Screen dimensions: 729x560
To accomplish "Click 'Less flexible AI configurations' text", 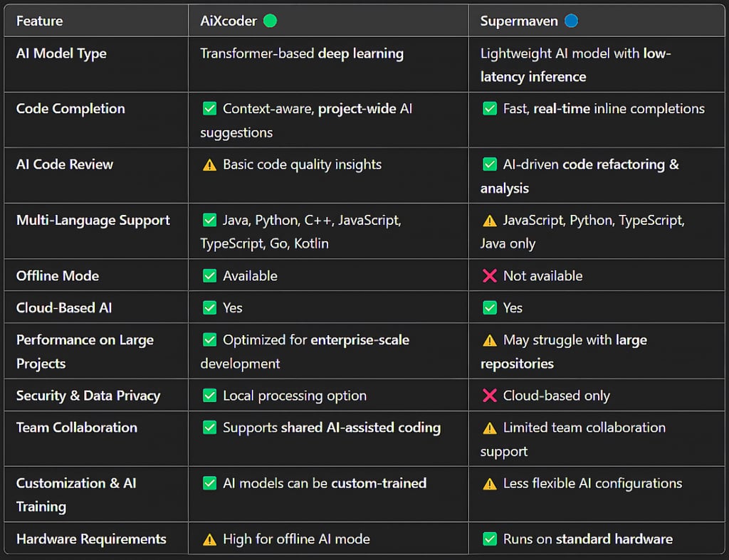I will click(x=593, y=484).
